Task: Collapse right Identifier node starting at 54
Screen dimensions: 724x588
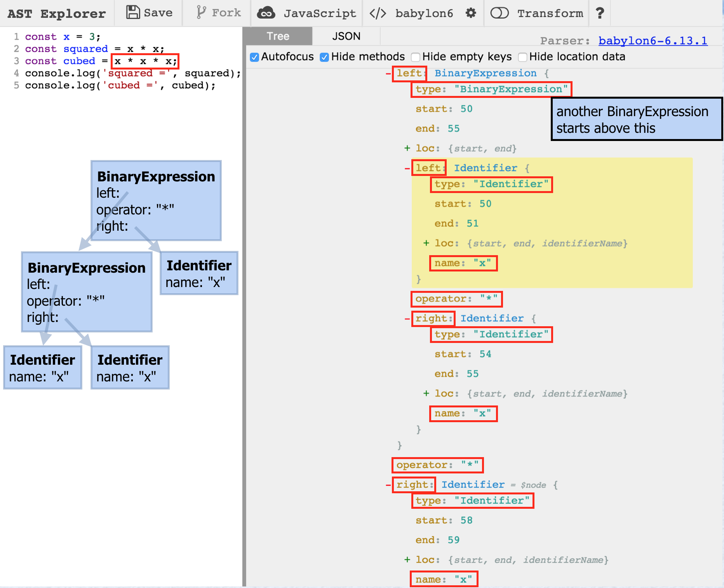Action: coord(407,318)
